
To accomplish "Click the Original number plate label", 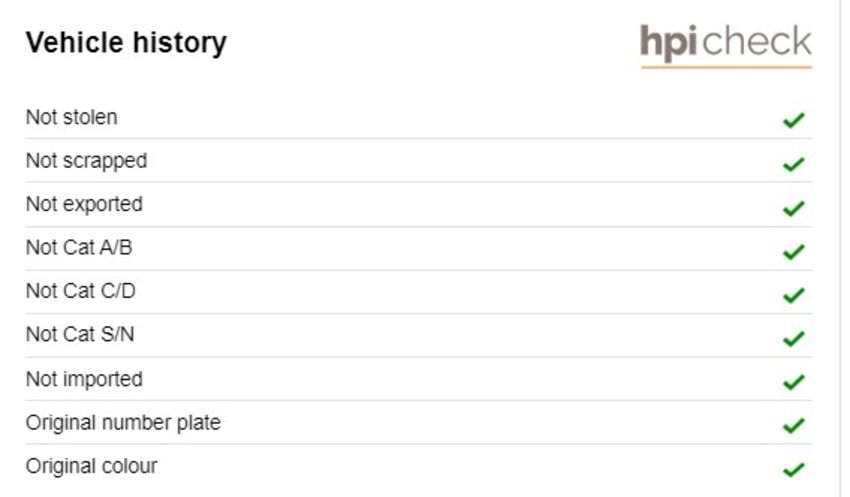I will (x=123, y=423).
